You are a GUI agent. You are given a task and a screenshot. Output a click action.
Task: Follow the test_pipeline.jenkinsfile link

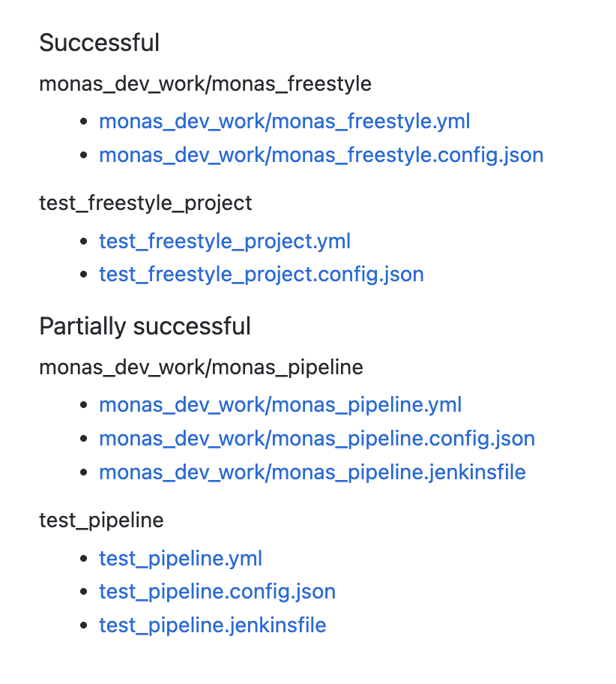point(213,625)
